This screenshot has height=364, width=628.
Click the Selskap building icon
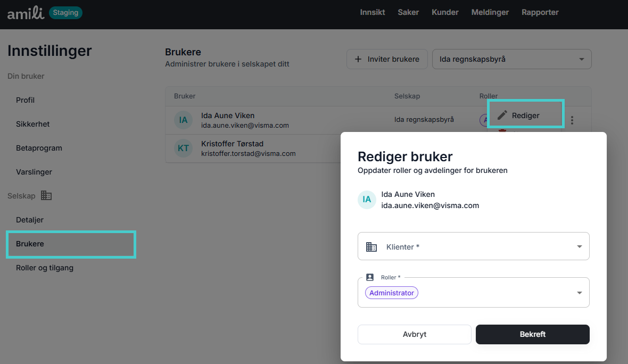coord(46,195)
